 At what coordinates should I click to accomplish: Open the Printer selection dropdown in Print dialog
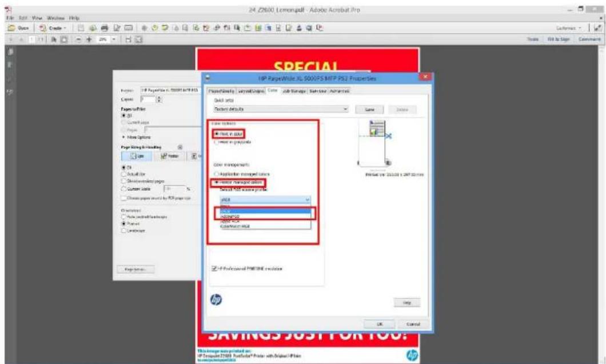click(170, 90)
